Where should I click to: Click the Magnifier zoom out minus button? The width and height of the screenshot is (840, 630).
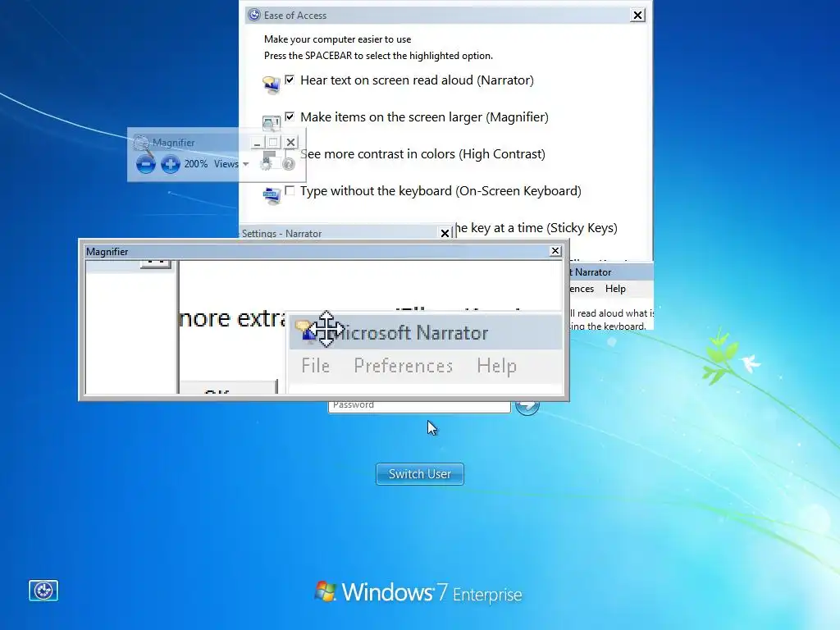[x=145, y=164]
